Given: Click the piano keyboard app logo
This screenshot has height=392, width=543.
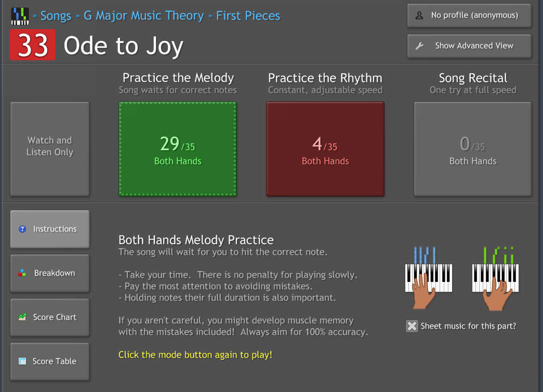Looking at the screenshot, I should tap(20, 16).
